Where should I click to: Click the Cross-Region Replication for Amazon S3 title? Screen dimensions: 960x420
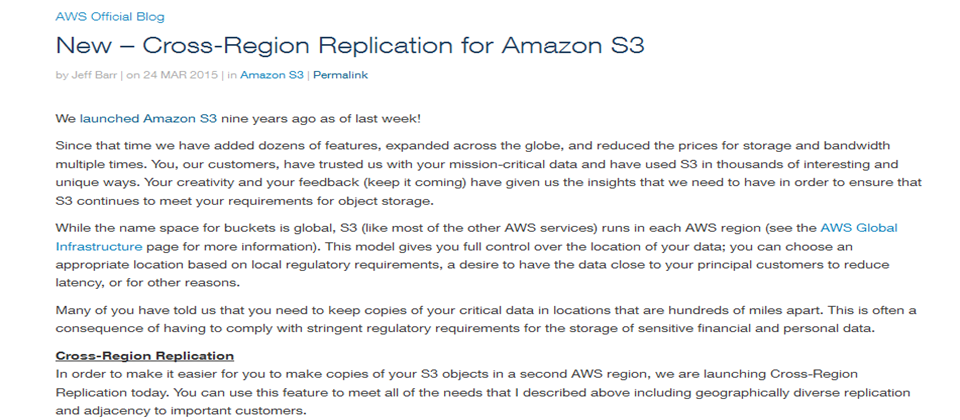coord(350,45)
